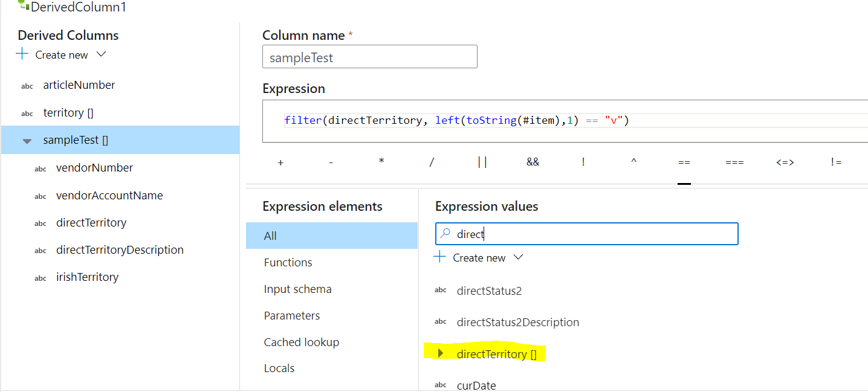Insert the logical AND (&&) operator

[x=533, y=162]
